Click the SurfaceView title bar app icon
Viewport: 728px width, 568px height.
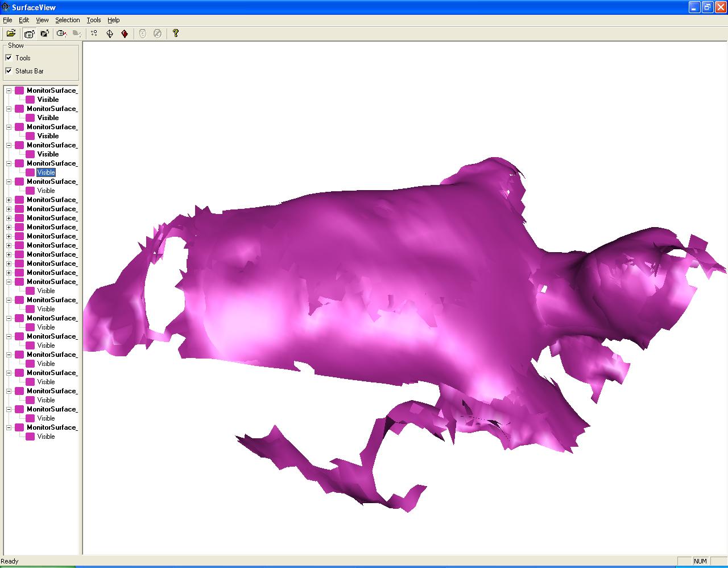point(6,7)
